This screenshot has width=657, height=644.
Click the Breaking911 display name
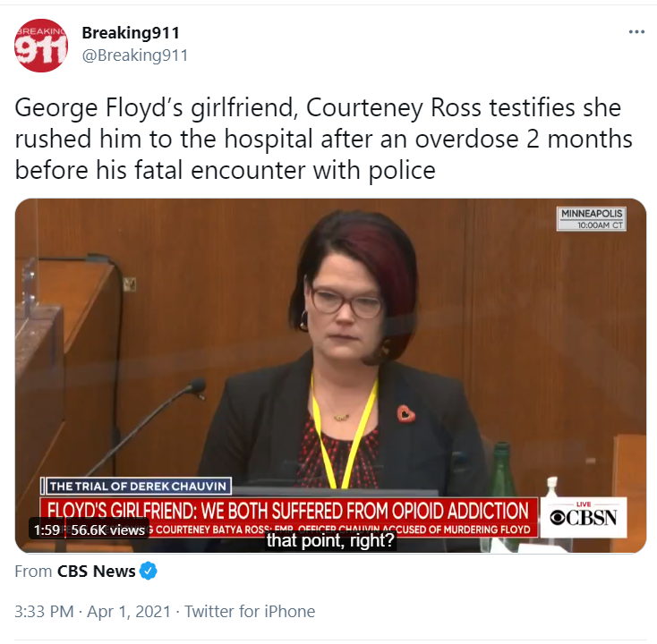tap(131, 33)
